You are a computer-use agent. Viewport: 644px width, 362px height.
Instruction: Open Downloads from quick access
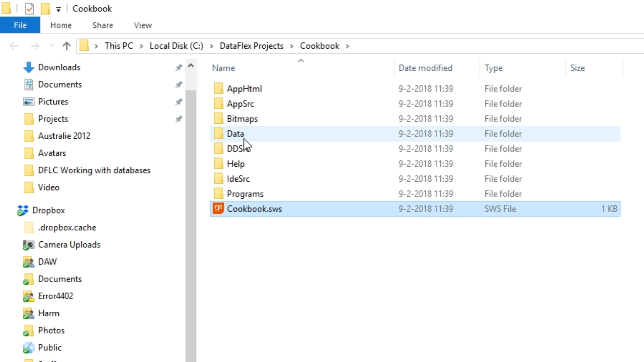tap(59, 67)
